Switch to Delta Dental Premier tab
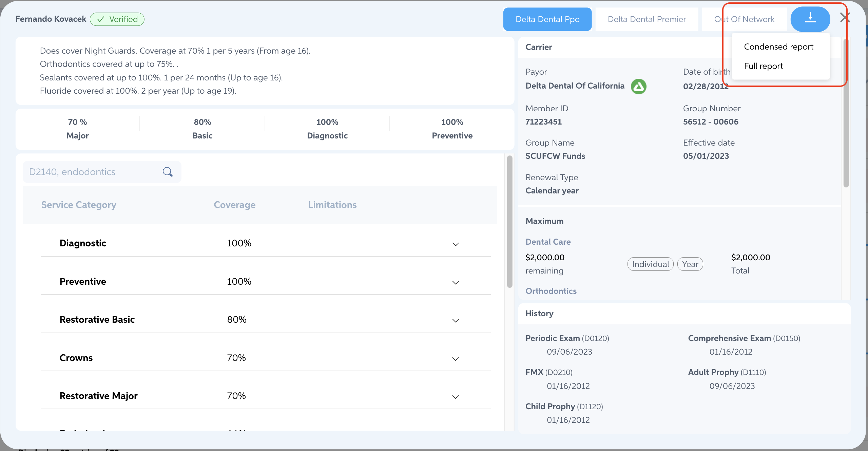Screen dimensions: 868x451 (x=647, y=19)
